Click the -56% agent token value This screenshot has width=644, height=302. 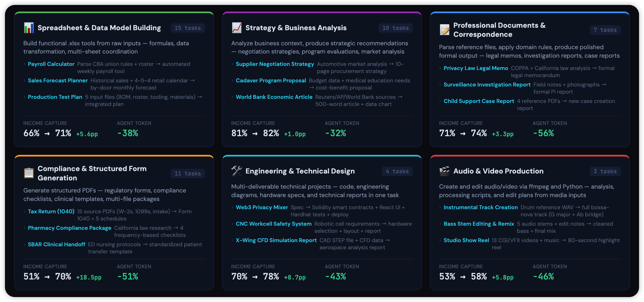tap(543, 133)
